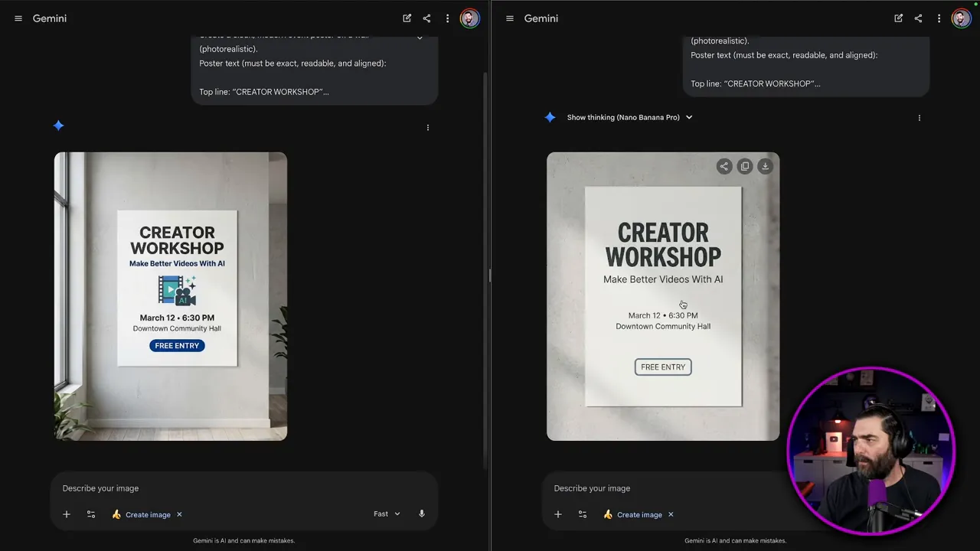Open generated poster image in right window

click(x=663, y=296)
